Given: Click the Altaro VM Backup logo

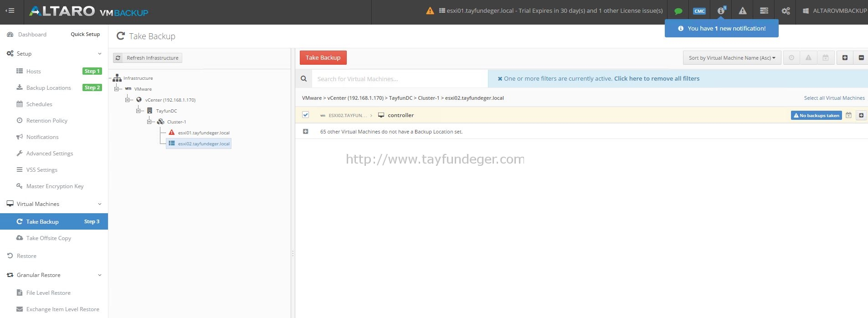Looking at the screenshot, I should click(x=89, y=11).
